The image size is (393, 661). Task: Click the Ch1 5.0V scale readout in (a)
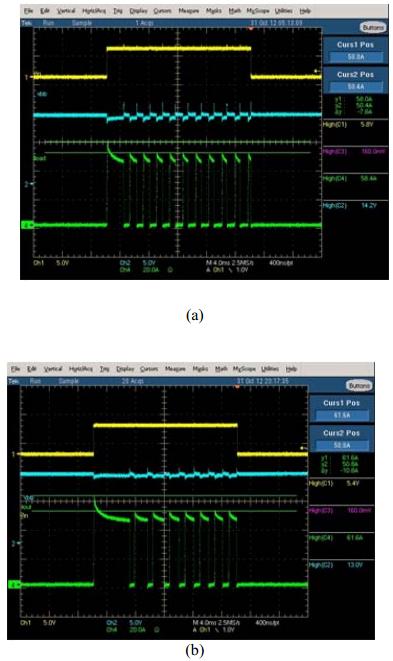coord(51,263)
